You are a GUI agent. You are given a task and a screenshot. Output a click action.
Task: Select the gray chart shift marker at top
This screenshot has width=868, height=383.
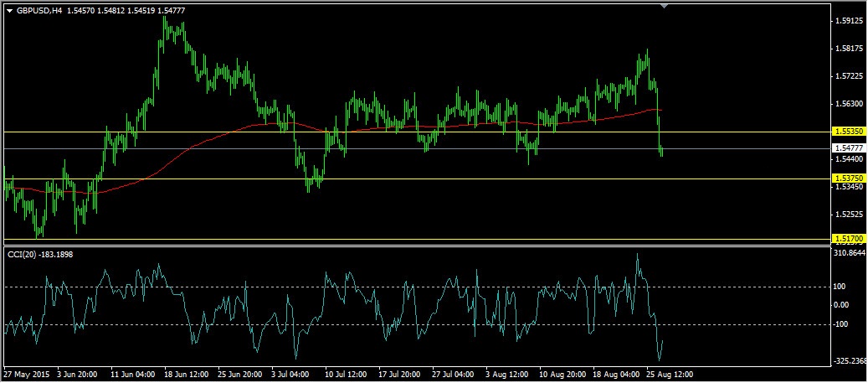click(x=665, y=6)
